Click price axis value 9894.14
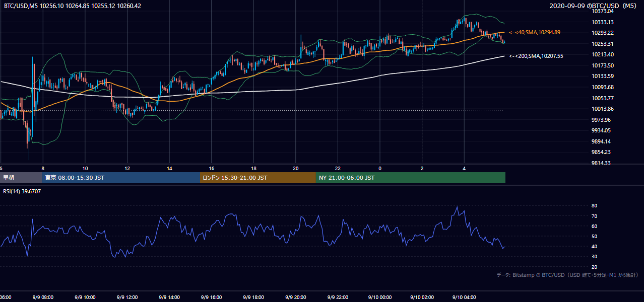 (601, 141)
